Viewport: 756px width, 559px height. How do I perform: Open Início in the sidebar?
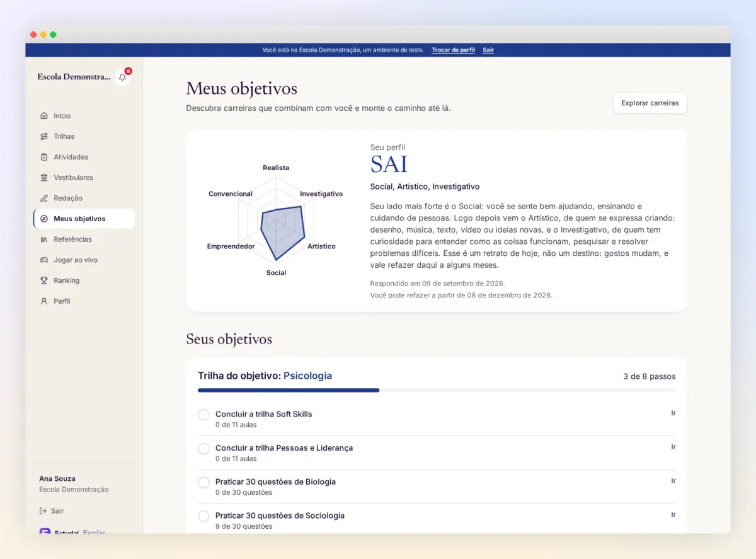(84, 116)
